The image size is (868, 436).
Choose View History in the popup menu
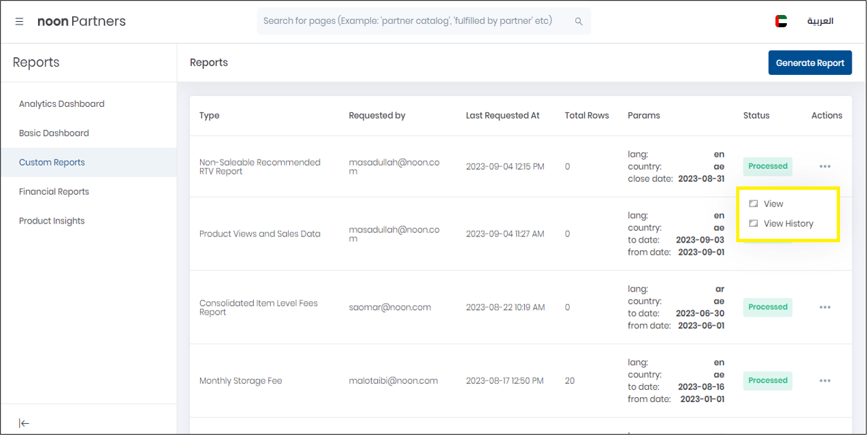tap(788, 223)
